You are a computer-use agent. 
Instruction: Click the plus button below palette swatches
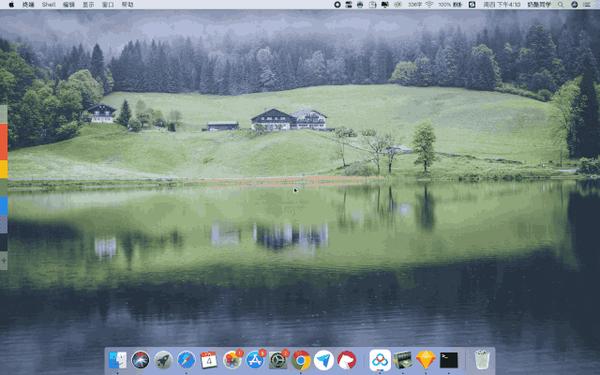[x=4, y=261]
